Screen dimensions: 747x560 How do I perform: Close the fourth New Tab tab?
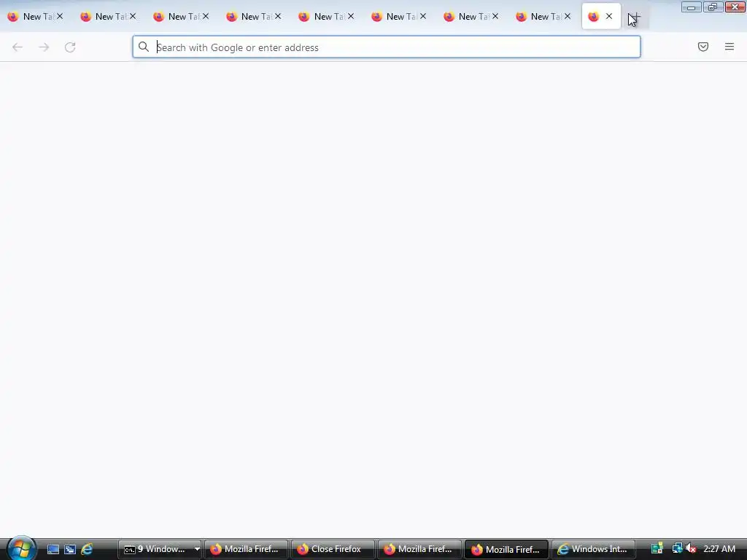pyautogui.click(x=278, y=16)
